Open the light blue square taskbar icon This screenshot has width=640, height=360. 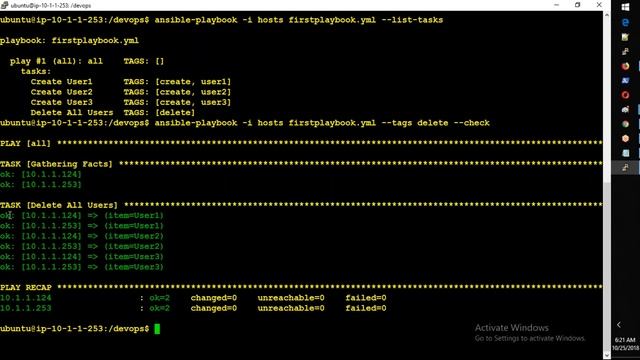[x=625, y=153]
